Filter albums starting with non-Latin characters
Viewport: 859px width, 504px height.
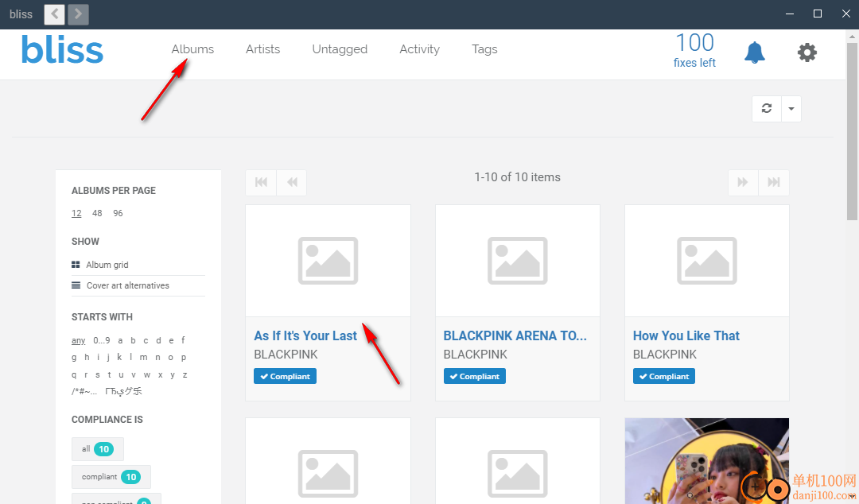(x=124, y=391)
